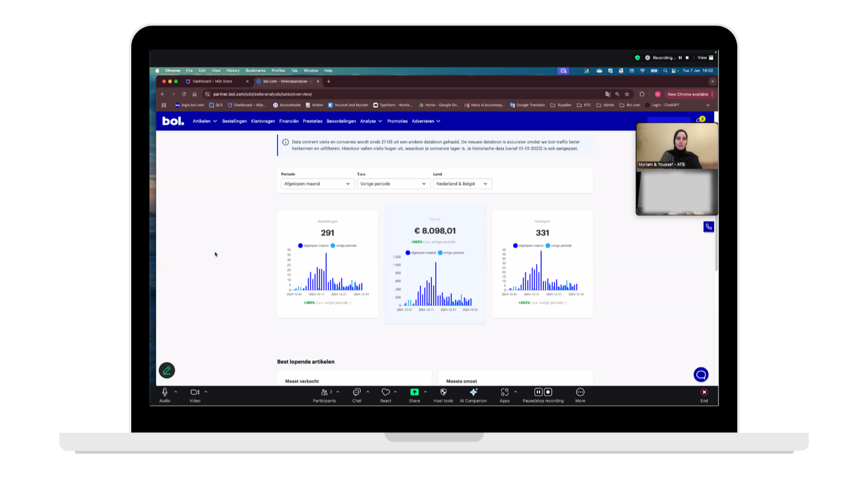Viewport: 868px width, 482px height.
Task: Expand the Analyse menu
Action: click(371, 121)
